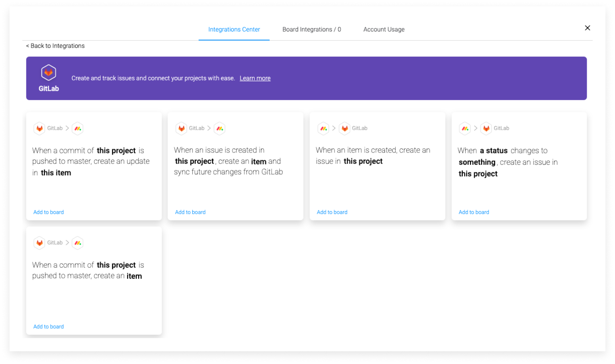This screenshot has width=615, height=364.
Task: Select the GitLab icon on the status change card
Action: pyautogui.click(x=486, y=128)
